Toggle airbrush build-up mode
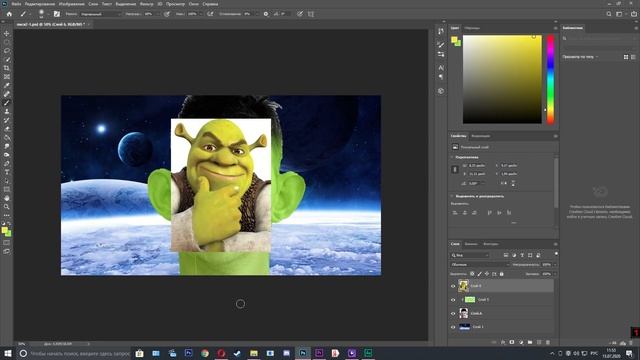640x360 pixels. [x=210, y=14]
